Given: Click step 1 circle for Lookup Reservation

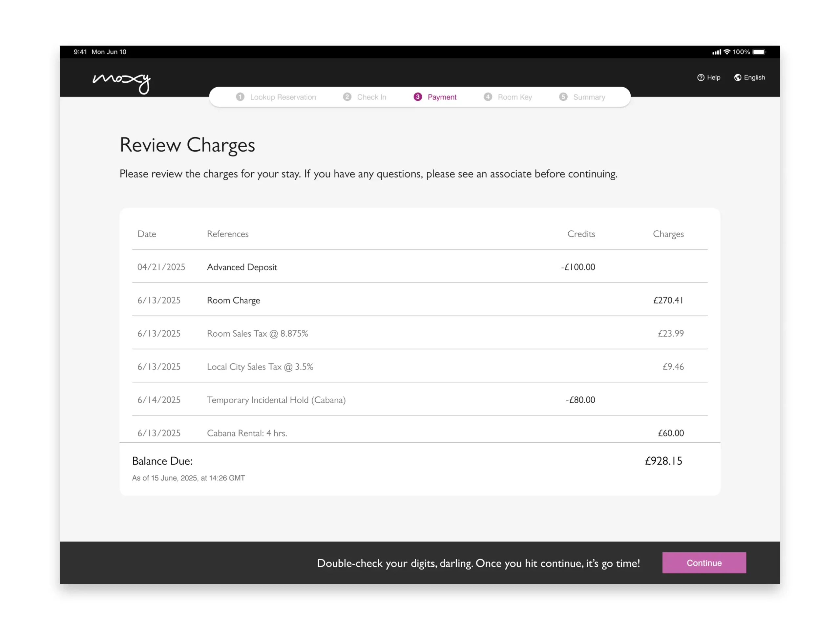Looking at the screenshot, I should 240,97.
